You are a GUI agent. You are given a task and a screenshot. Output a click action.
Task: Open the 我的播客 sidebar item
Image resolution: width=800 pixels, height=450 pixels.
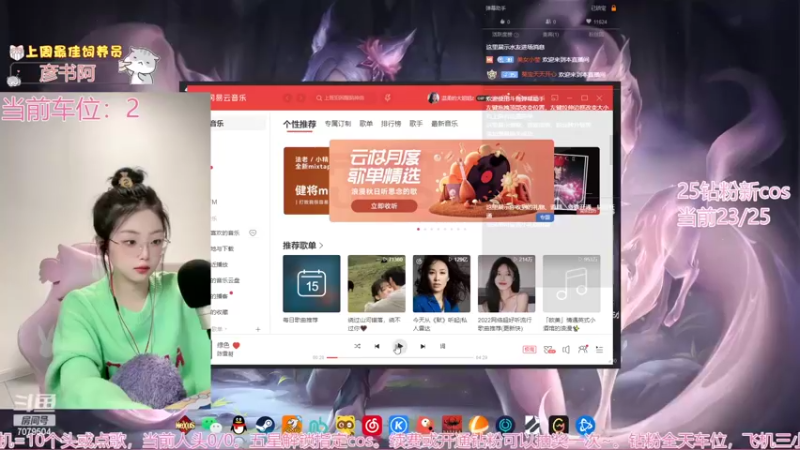pyautogui.click(x=220, y=296)
